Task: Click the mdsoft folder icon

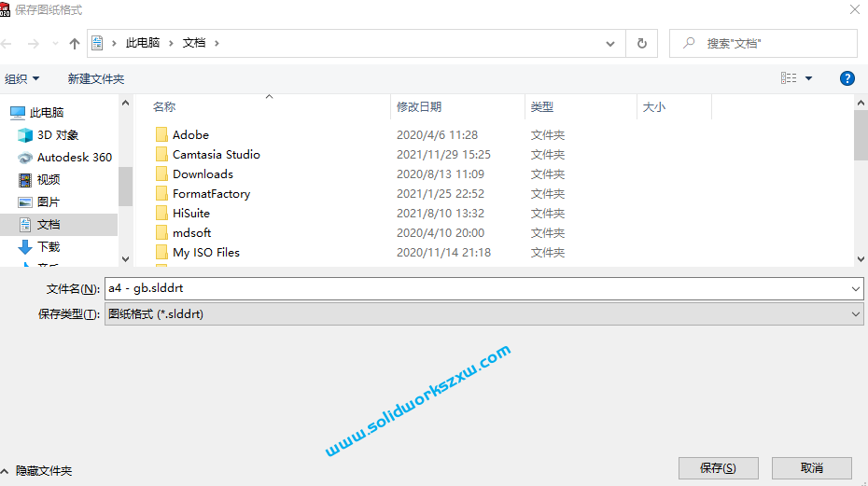Action: 161,233
